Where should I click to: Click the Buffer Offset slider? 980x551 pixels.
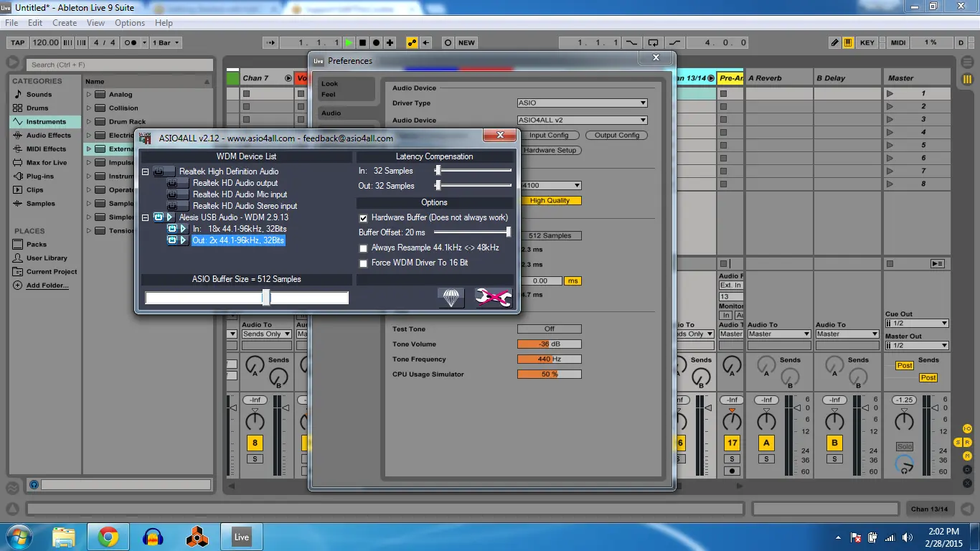point(472,232)
